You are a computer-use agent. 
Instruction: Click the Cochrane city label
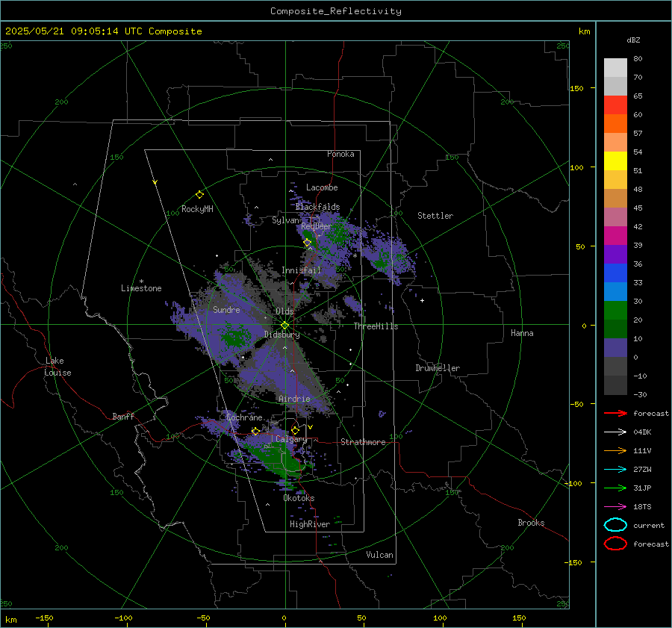[x=244, y=417]
